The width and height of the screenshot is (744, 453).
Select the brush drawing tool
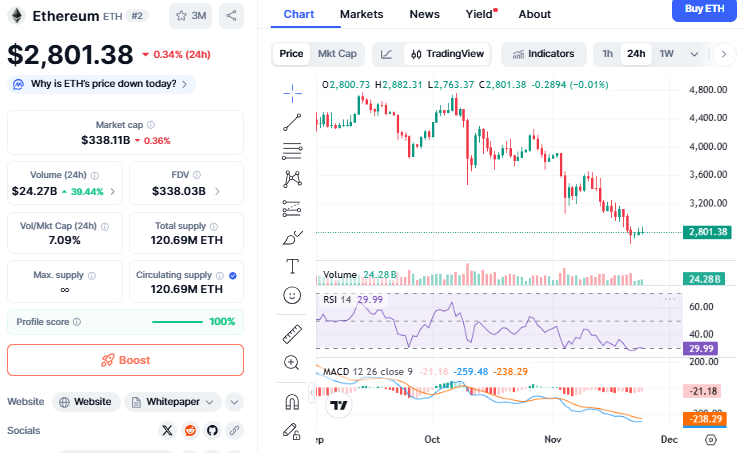292,237
